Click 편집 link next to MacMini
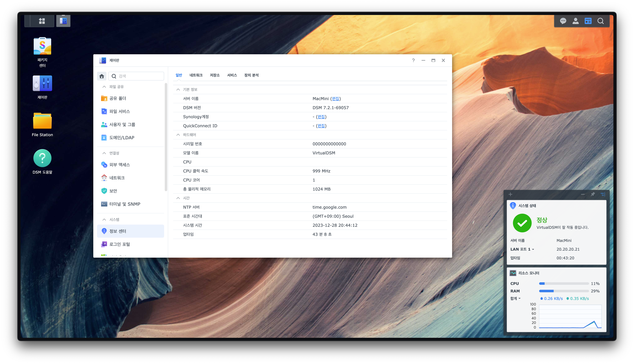The height and width of the screenshot is (364, 634). (x=336, y=99)
